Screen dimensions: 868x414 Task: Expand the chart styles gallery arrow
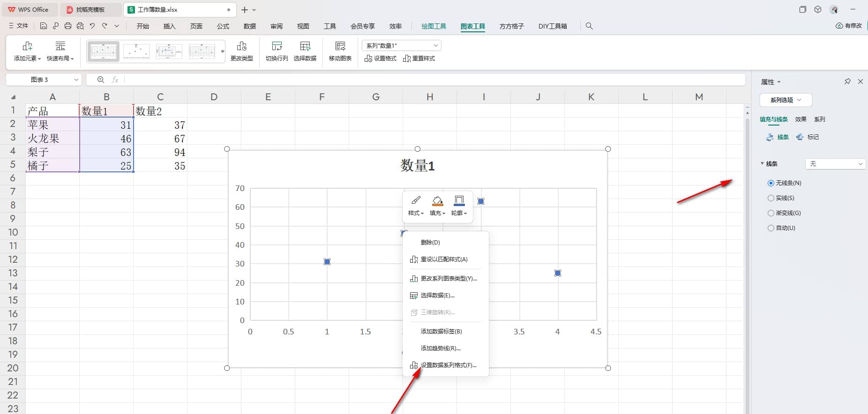tap(223, 51)
